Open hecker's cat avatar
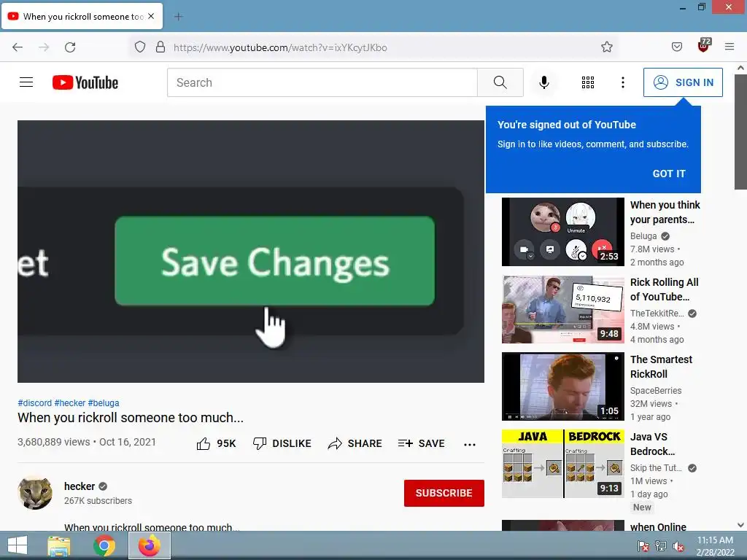This screenshot has height=560, width=747. point(35,493)
